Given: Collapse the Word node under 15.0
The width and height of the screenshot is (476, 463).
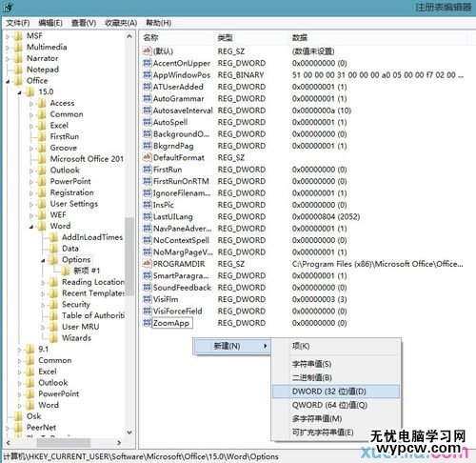Looking at the screenshot, I should pos(31,227).
